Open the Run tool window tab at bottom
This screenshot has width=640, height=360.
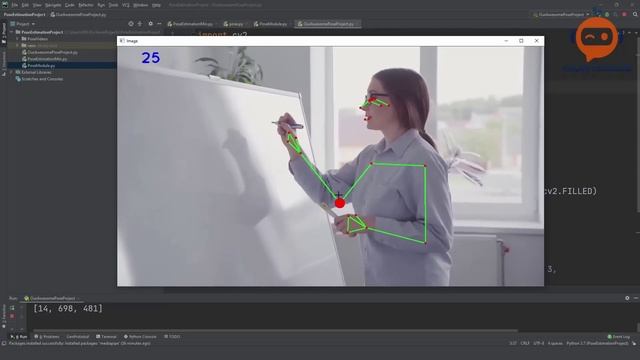[x=19, y=337]
